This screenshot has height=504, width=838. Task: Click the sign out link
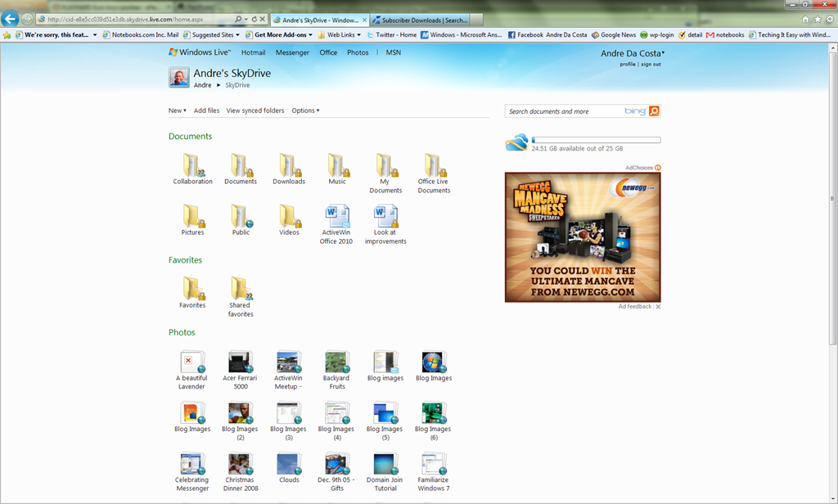651,64
